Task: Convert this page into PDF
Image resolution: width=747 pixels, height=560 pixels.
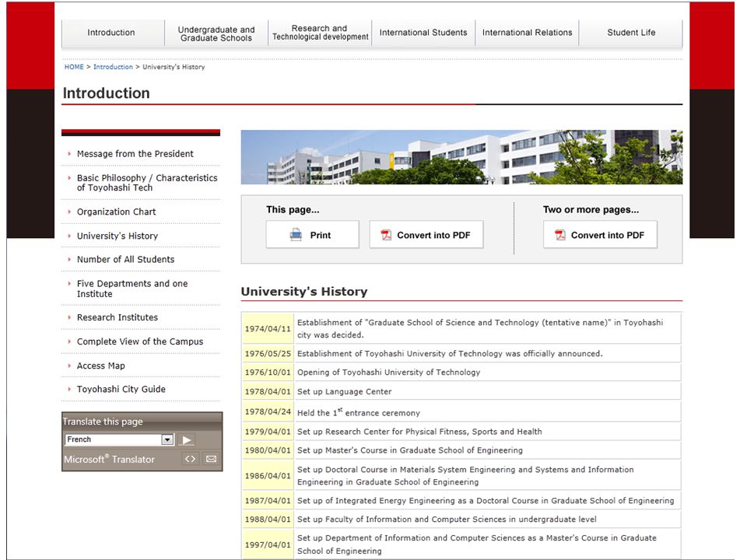Action: [426, 235]
